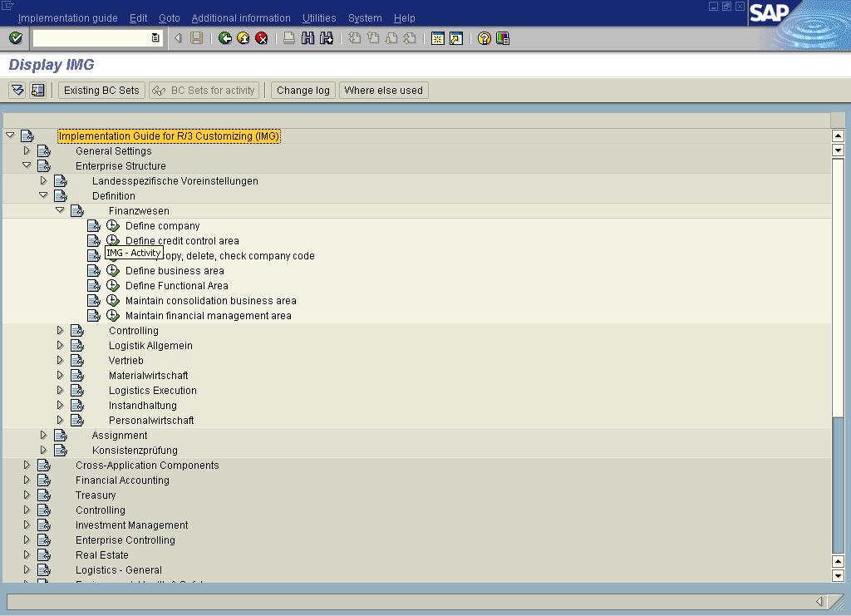Click into the transaction command field
Viewport: 851px width, 616px height.
click(91, 38)
